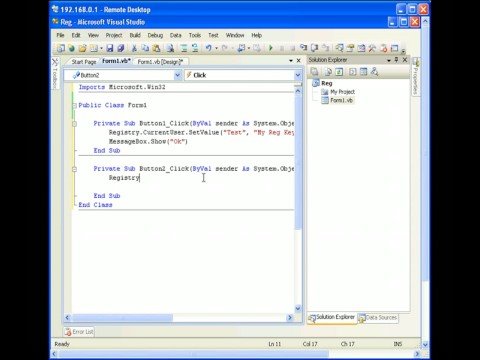480x360 pixels.
Task: Save Form1.vb using the floppy disk icon
Action: click(110, 48)
